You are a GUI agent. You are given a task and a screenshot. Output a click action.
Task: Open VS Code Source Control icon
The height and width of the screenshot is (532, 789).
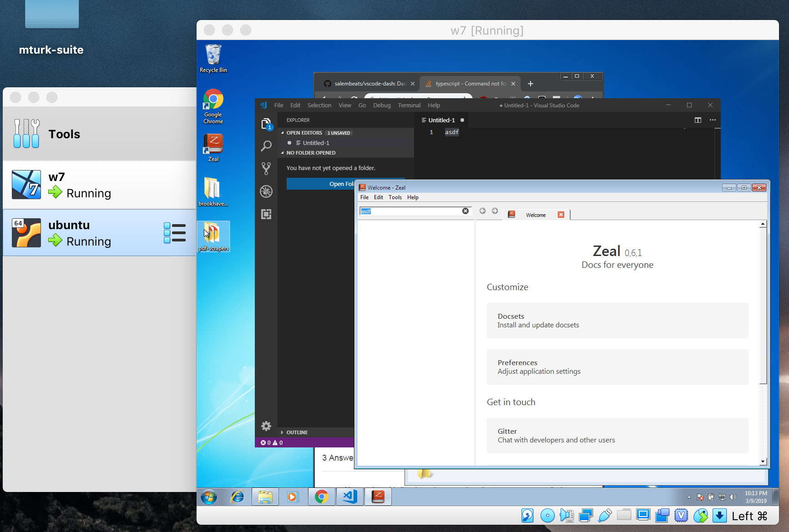[x=266, y=169]
